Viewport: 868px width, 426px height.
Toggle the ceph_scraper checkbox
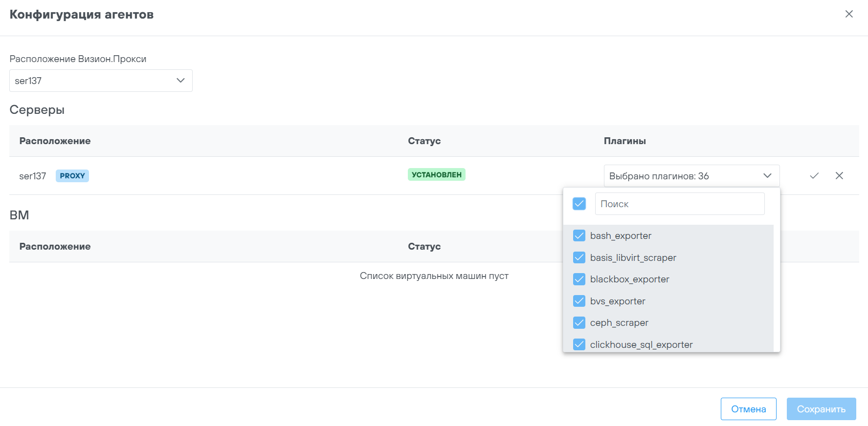coord(579,323)
